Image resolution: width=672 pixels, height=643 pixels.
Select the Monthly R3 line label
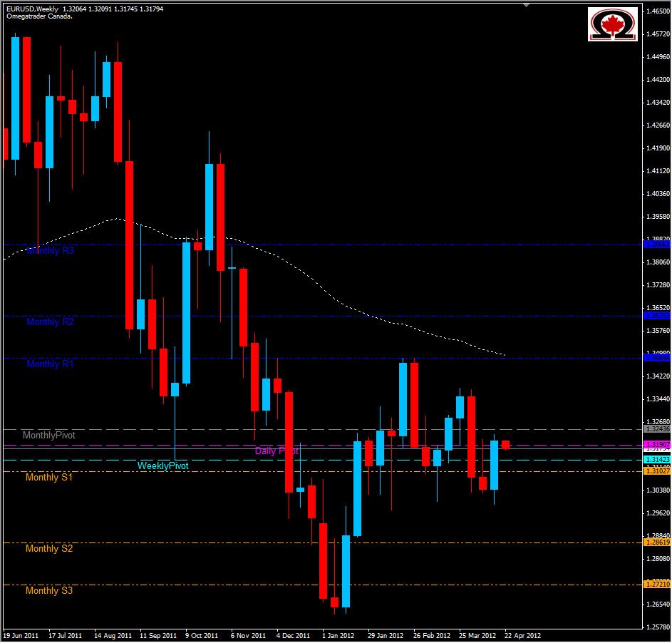click(49, 251)
